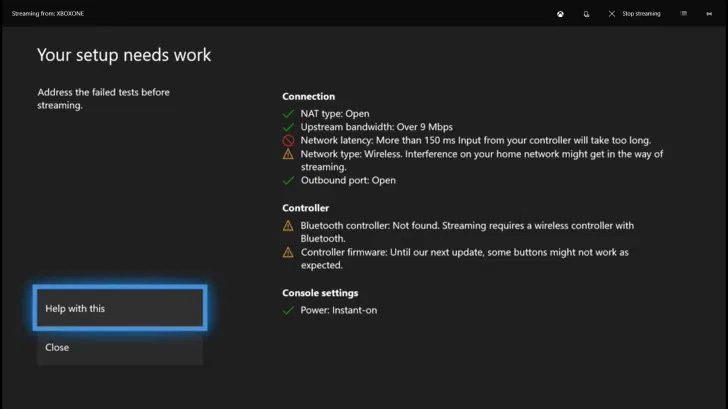Click the Controller section heading
This screenshot has height=409, width=728.
pyautogui.click(x=306, y=208)
